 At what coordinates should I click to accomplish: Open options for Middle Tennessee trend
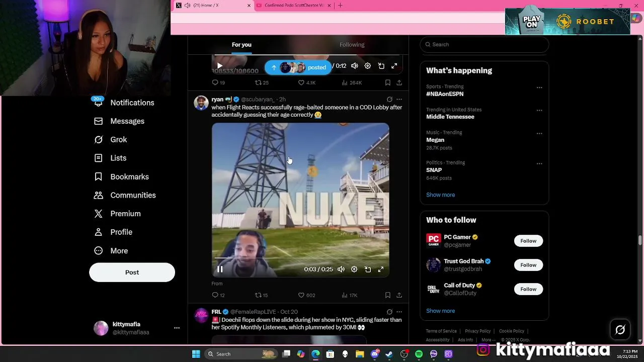(x=539, y=111)
